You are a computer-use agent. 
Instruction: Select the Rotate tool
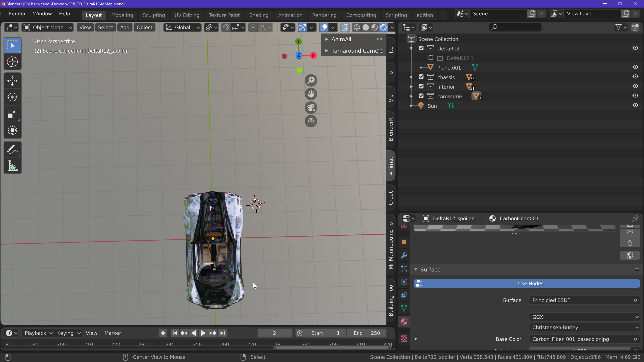pos(12,97)
